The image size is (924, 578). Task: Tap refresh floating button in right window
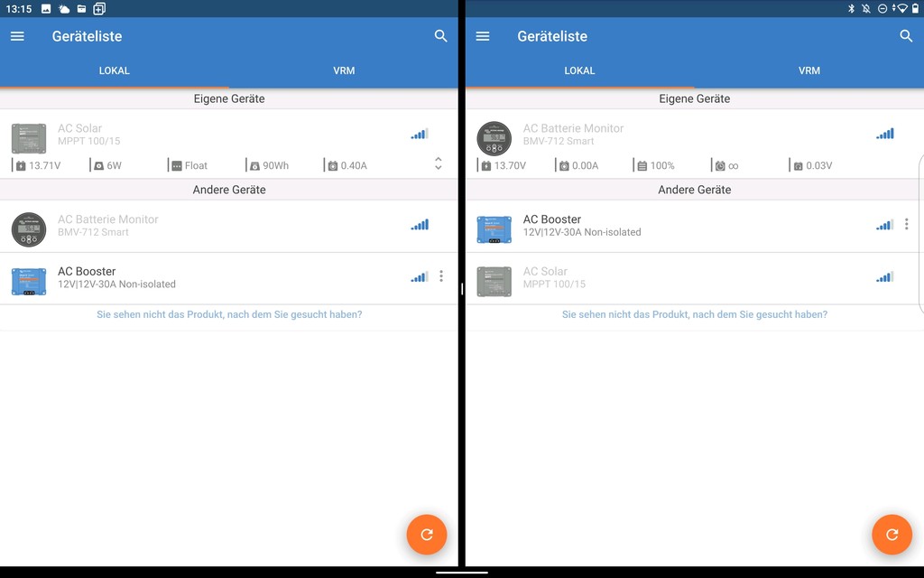point(892,535)
